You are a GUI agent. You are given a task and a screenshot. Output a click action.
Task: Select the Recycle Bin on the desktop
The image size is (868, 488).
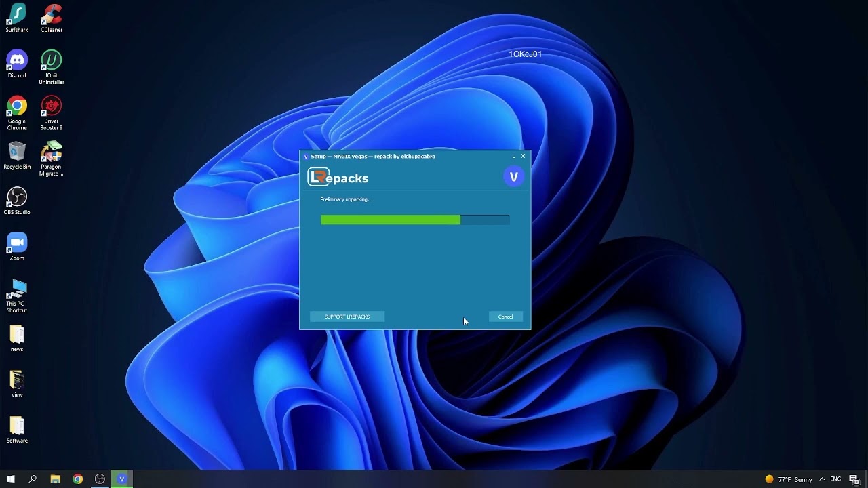click(17, 155)
